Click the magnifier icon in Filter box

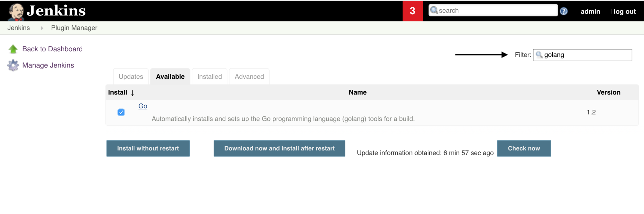(x=539, y=55)
